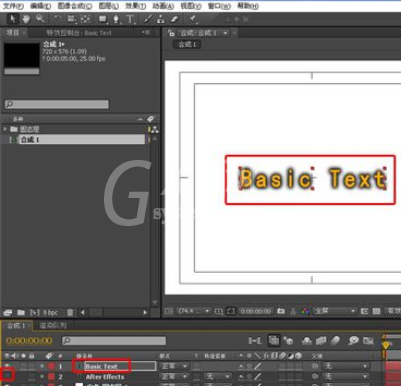Toggle preserve transparency for Basic Text layer
This screenshot has width=401, height=386.
196,366
